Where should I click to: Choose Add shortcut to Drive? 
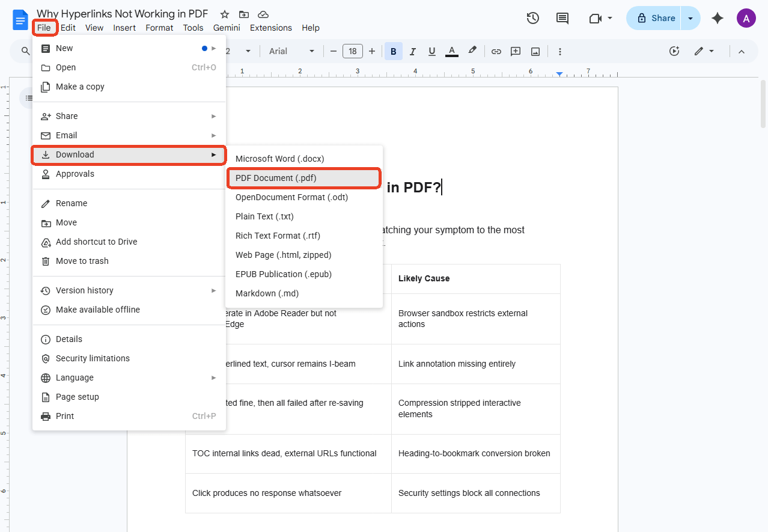pos(129,242)
